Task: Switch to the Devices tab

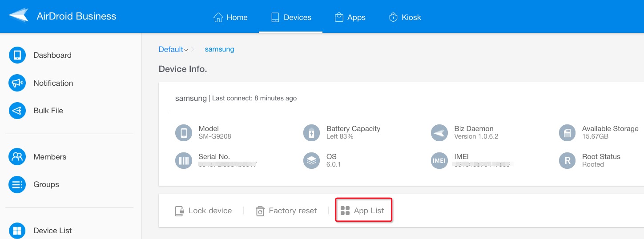Action: (x=291, y=17)
